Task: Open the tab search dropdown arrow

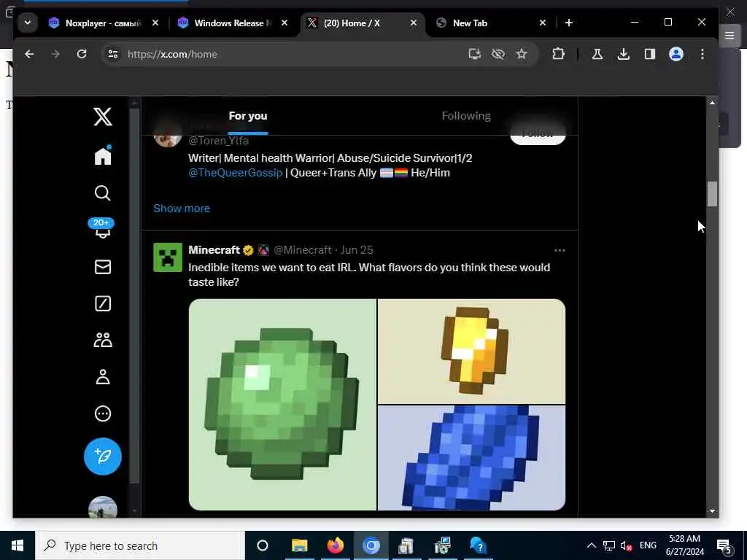Action: pyautogui.click(x=28, y=23)
